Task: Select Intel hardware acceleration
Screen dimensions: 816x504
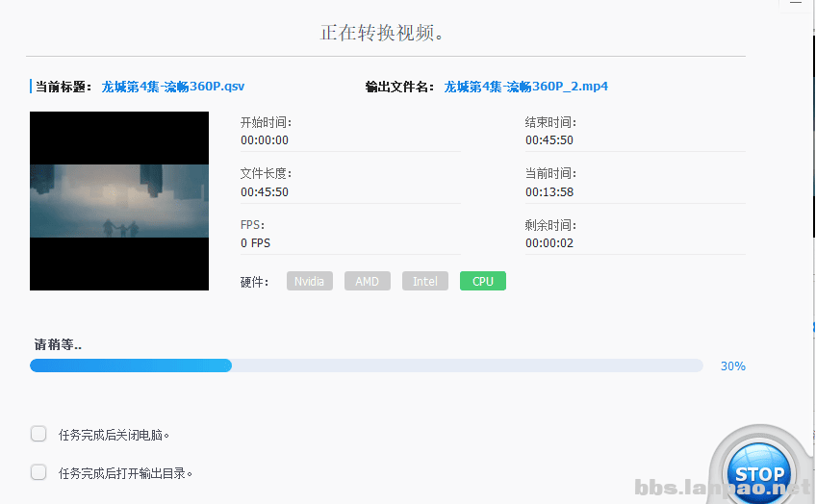Action: click(425, 281)
